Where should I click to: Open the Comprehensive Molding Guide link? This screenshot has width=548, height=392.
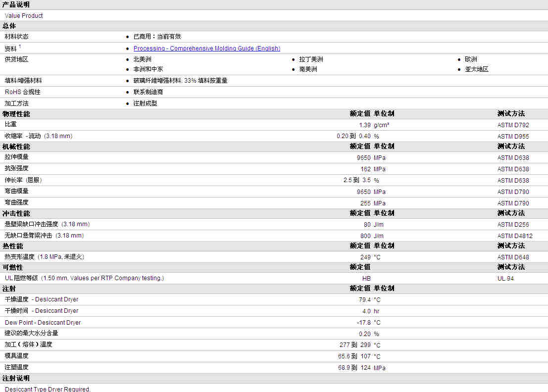[206, 49]
